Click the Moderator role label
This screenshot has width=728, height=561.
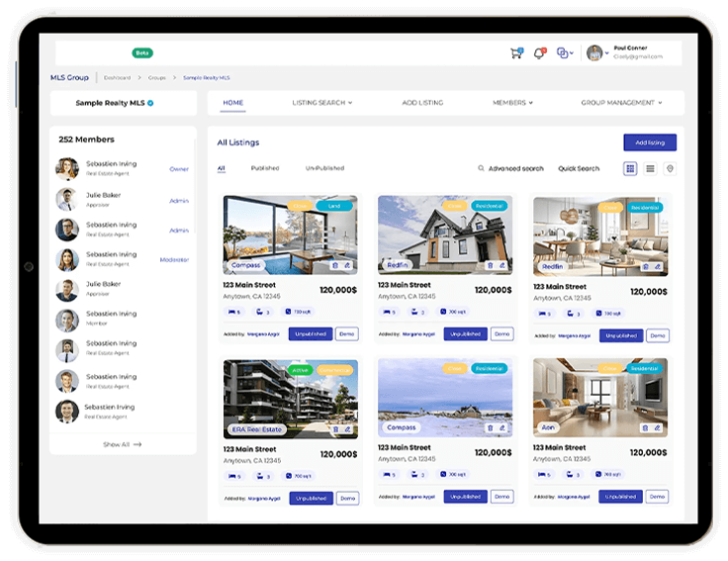point(174,259)
